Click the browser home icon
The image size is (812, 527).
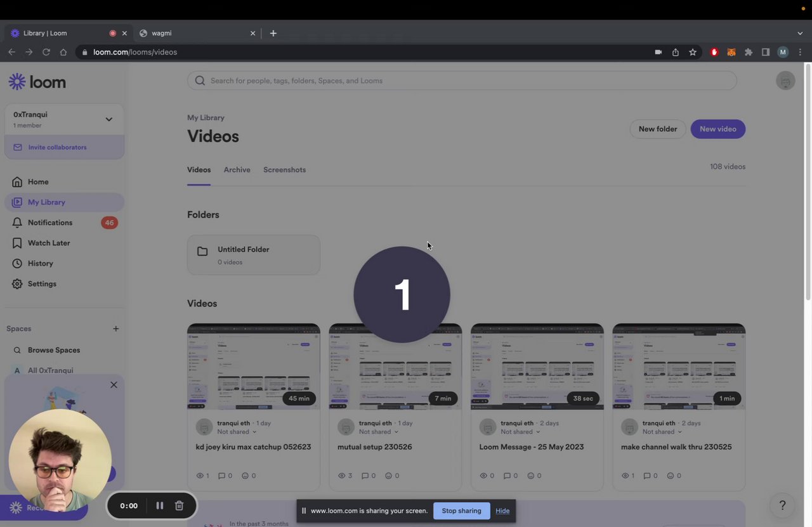coord(63,52)
